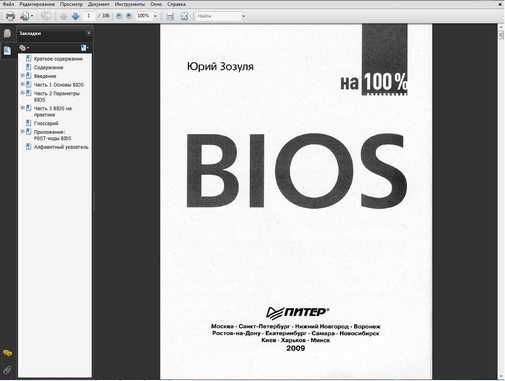
Task: Open the Документ menu
Action: [99, 4]
